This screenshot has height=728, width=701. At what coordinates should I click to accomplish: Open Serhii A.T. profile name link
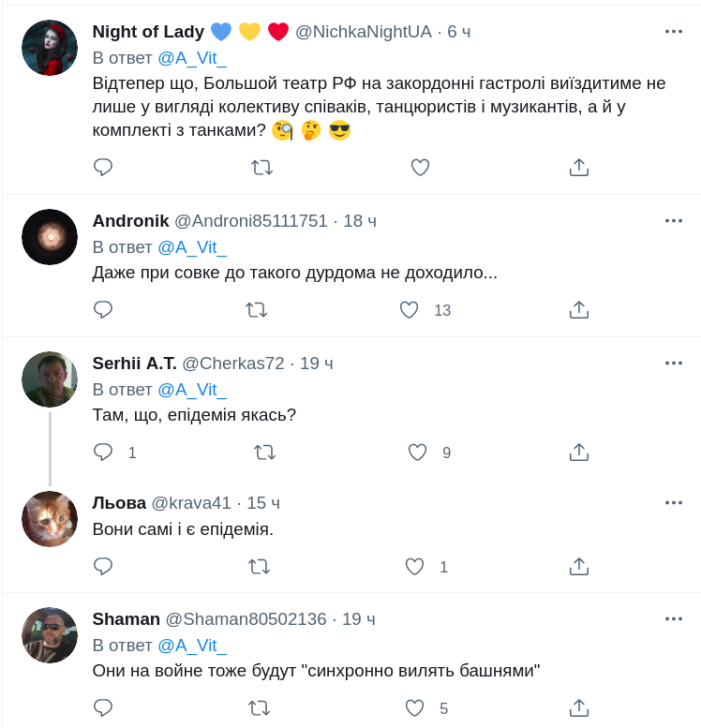point(133,364)
